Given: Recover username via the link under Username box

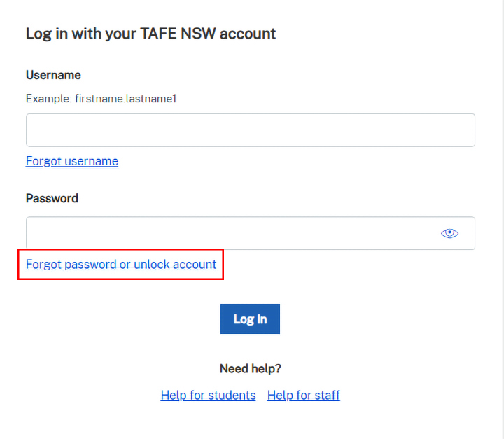Looking at the screenshot, I should pos(72,161).
